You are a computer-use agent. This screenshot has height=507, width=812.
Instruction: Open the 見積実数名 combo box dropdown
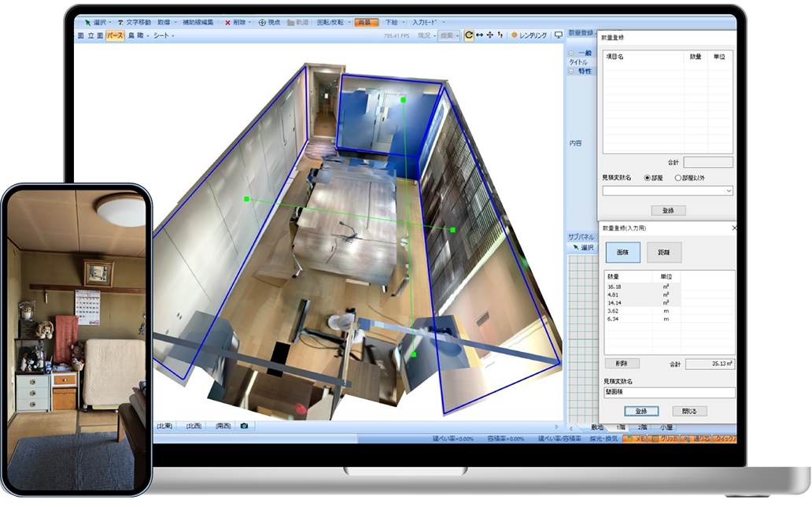[729, 191]
